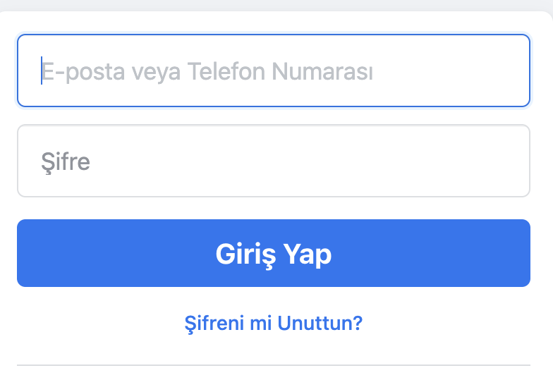Focus the Şifre password field
553x392 pixels.
point(273,161)
